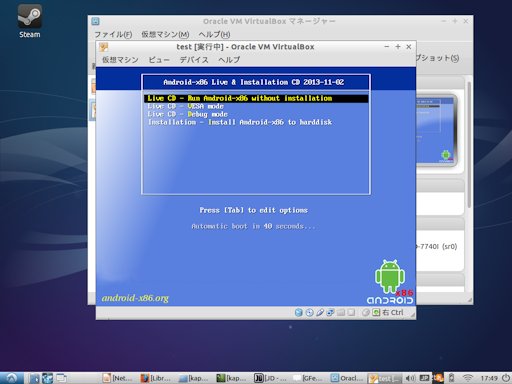Click the shared folders icon in VM status bar
Viewport: 512px width, 384px height.
(x=341, y=312)
